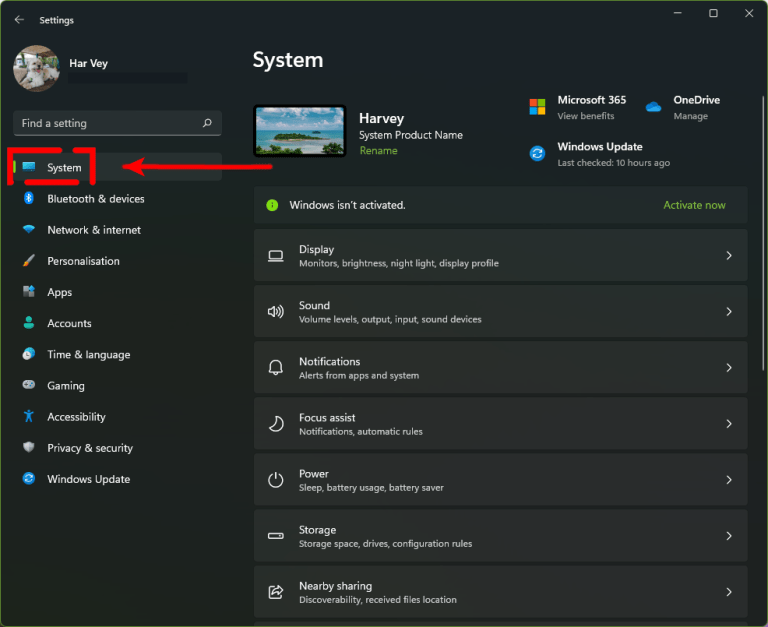This screenshot has height=627, width=768.
Task: Click the Har Vey profile picture
Action: tap(36, 68)
